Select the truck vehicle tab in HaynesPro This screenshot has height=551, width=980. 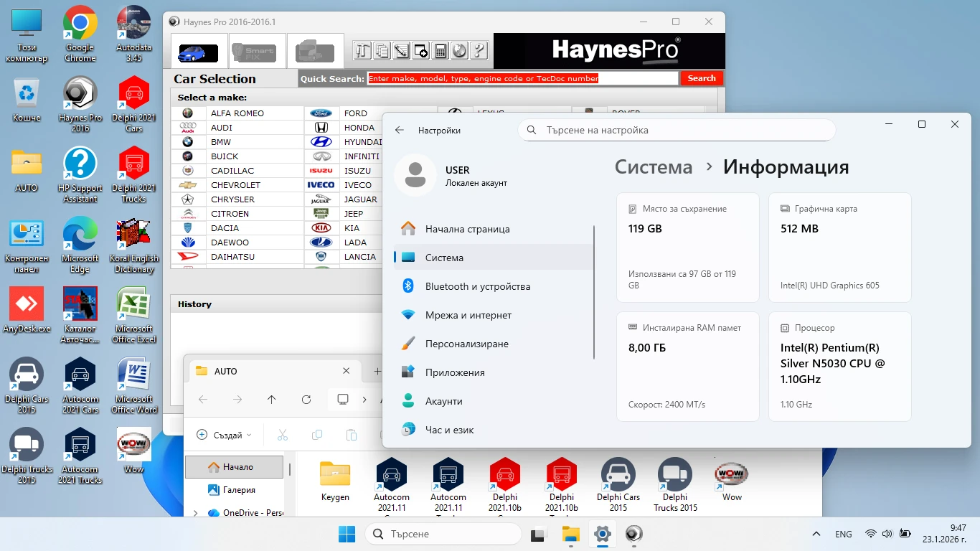(x=315, y=52)
